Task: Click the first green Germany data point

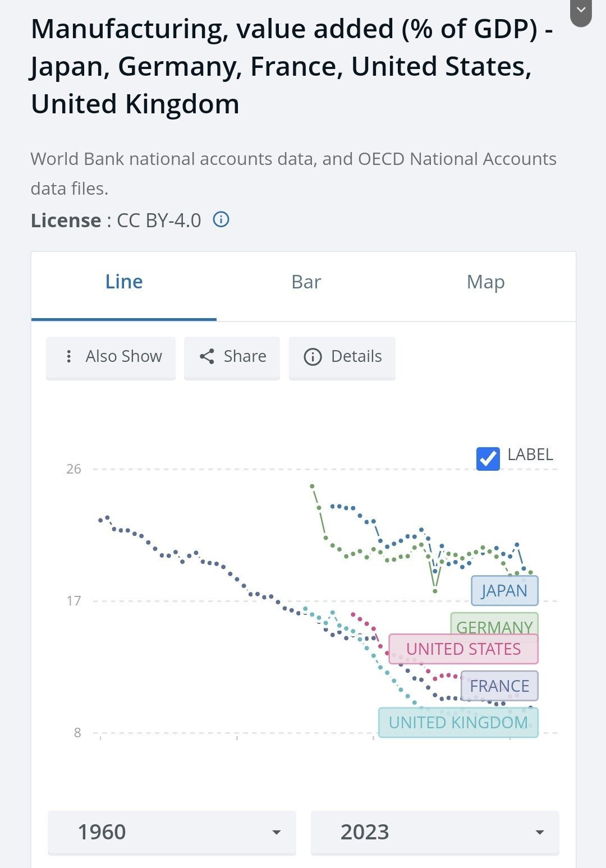Action: (x=312, y=486)
